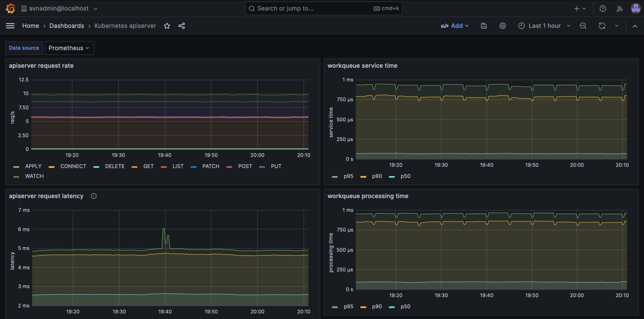Star the Kubernetes apiserver dashboard
644x319 pixels.
point(167,26)
